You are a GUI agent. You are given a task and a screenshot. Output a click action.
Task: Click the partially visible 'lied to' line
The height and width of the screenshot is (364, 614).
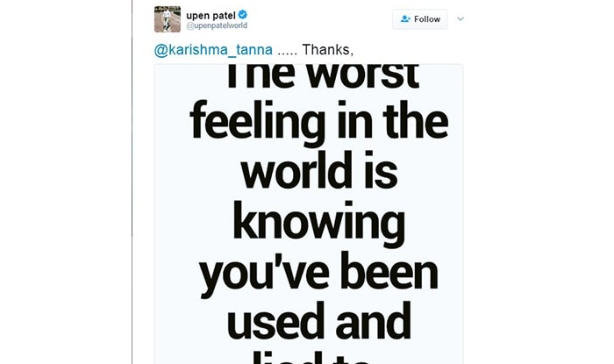tap(311, 358)
